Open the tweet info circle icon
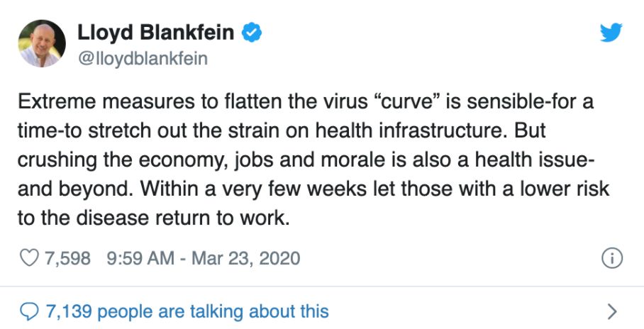The width and height of the screenshot is (644, 329). pyautogui.click(x=611, y=258)
